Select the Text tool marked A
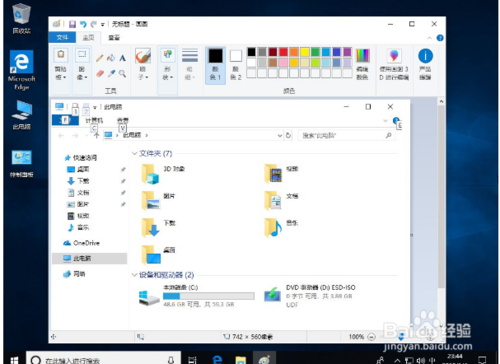This screenshot has height=364, width=500. pyautogui.click(x=122, y=58)
